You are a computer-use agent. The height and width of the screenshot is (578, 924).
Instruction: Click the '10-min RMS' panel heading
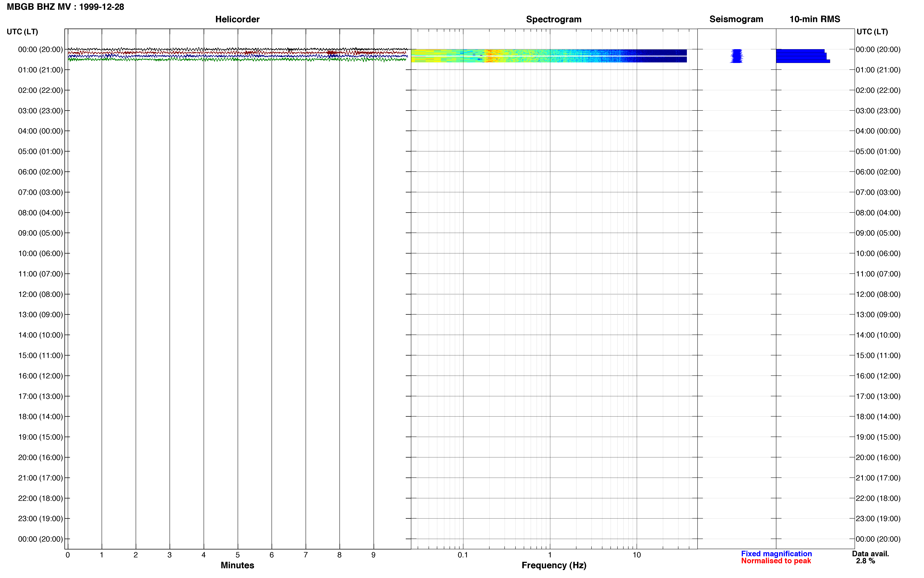coord(815,19)
